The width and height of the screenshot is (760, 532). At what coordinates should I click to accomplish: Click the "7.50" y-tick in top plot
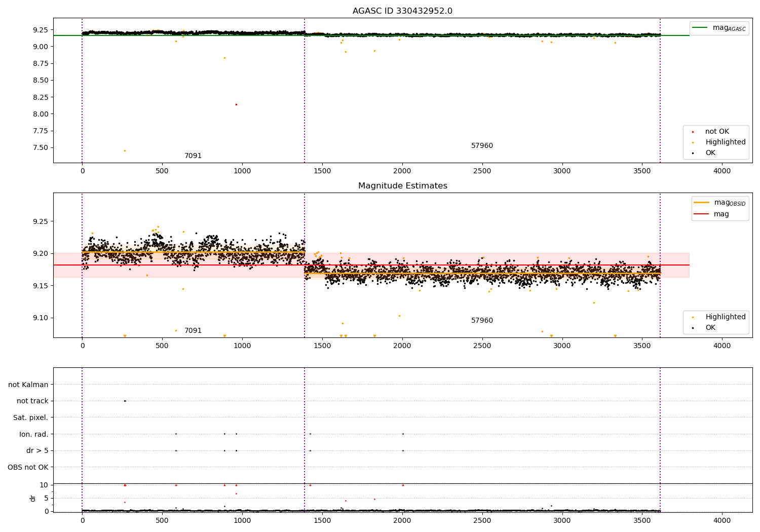(42, 148)
